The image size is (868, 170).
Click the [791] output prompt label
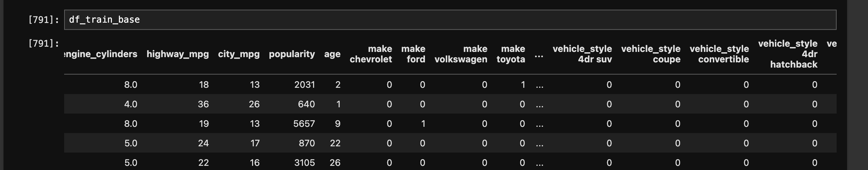coord(44,44)
